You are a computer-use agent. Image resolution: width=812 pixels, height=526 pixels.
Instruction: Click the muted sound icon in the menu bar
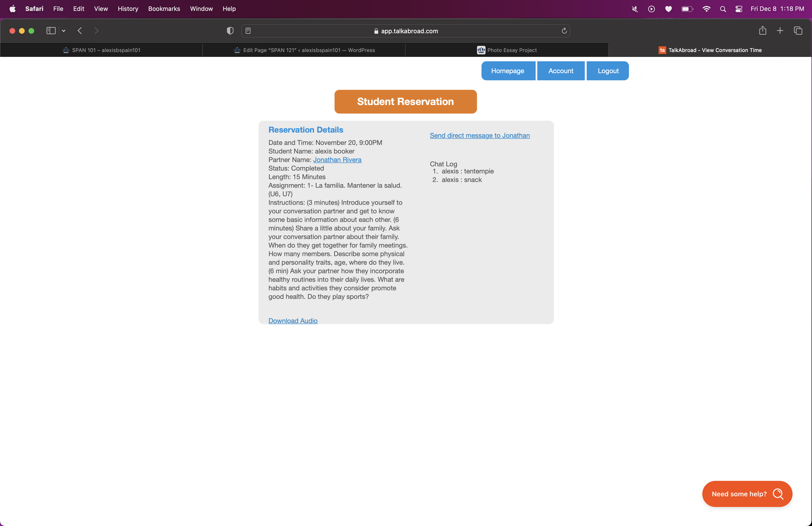point(635,9)
